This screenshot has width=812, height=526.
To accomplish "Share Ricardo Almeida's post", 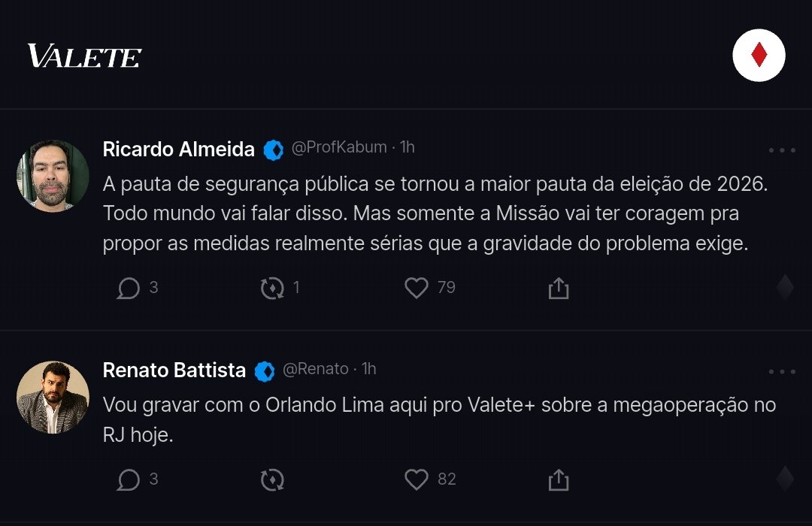I will click(558, 288).
